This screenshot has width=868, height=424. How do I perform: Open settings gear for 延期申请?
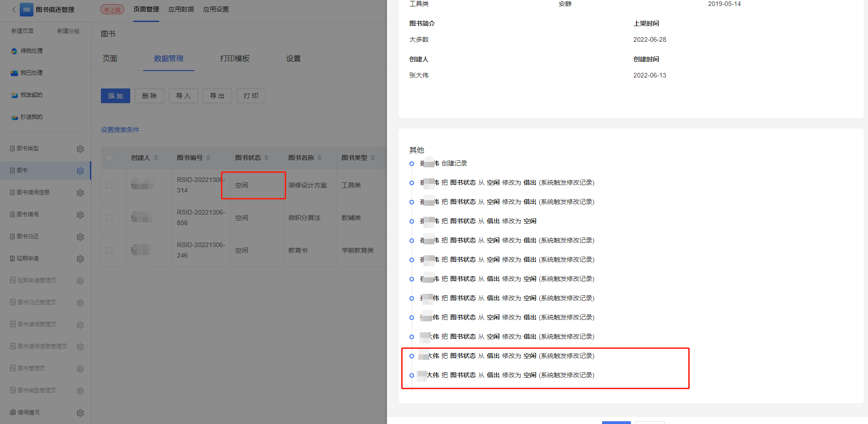coord(80,259)
